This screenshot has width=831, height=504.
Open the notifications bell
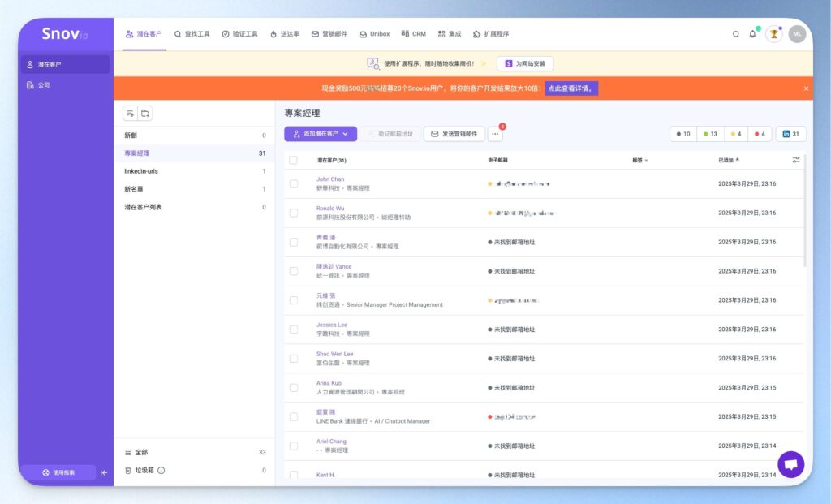point(752,34)
